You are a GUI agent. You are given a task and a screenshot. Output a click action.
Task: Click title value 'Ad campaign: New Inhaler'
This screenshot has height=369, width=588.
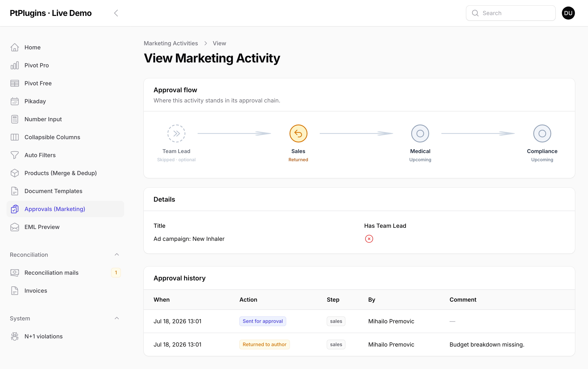[x=189, y=239]
